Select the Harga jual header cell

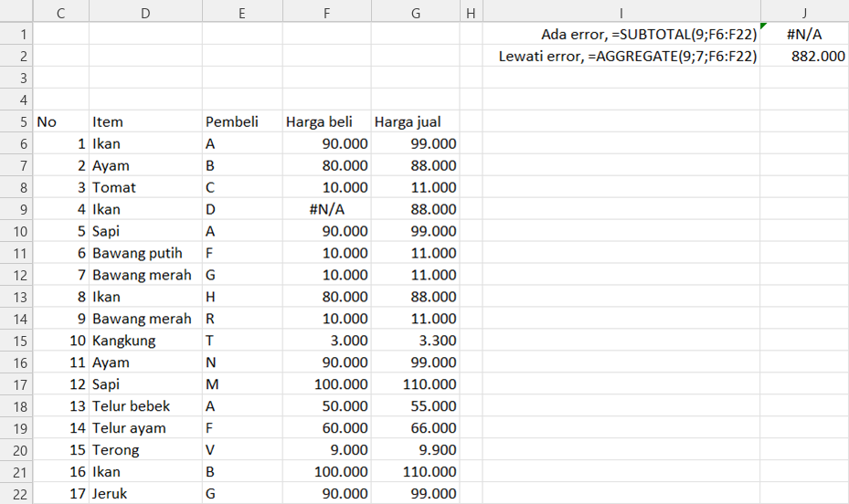415,121
